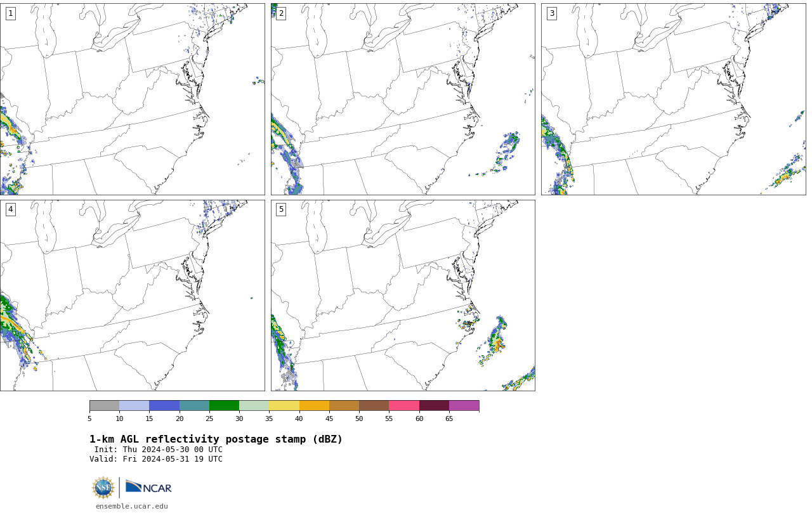Screen dimensions: 812x513
Task: Open ensemble member 3 reflectivity map
Action: (x=673, y=99)
